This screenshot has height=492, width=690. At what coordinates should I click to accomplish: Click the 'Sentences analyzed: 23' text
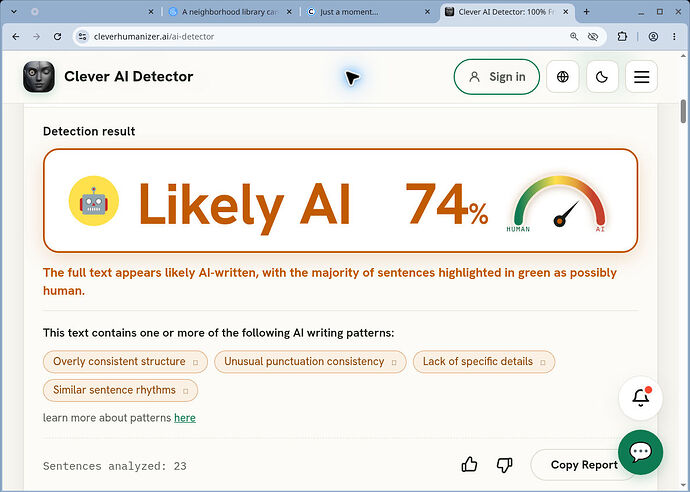click(114, 466)
